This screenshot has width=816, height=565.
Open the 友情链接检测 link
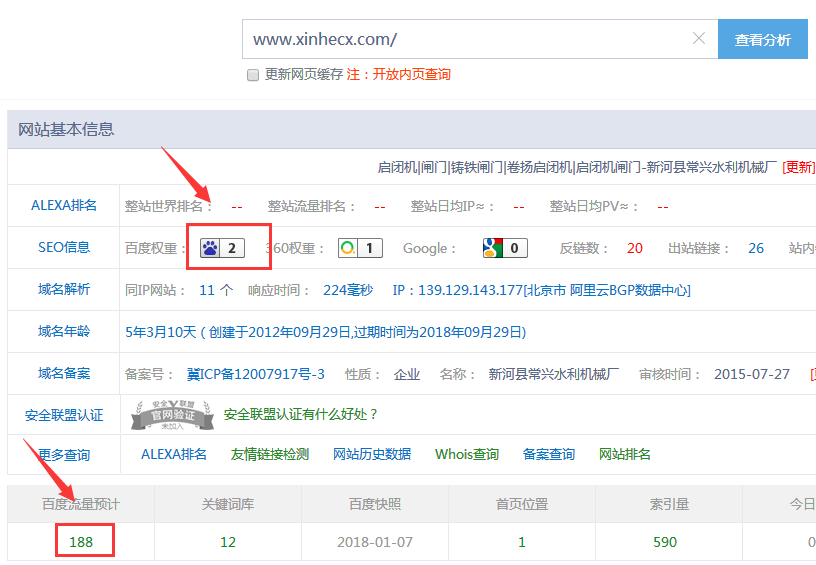pos(270,454)
